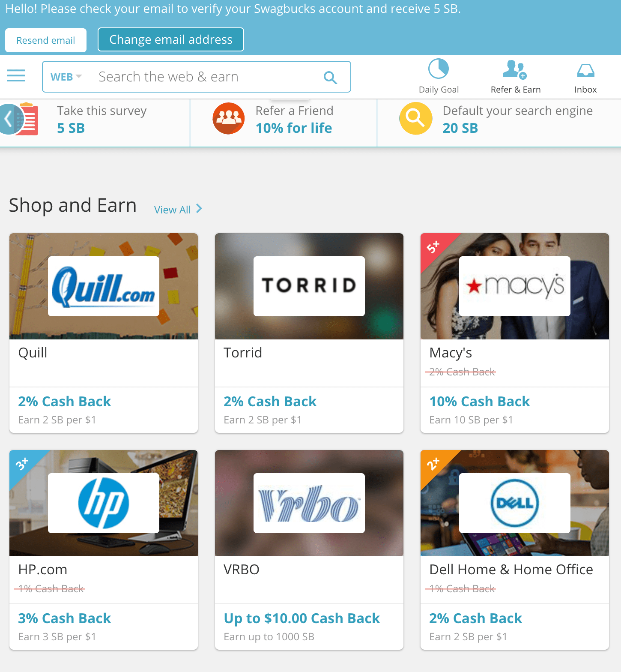Click Dell Home & Home Office name
The height and width of the screenshot is (672, 621).
point(511,570)
